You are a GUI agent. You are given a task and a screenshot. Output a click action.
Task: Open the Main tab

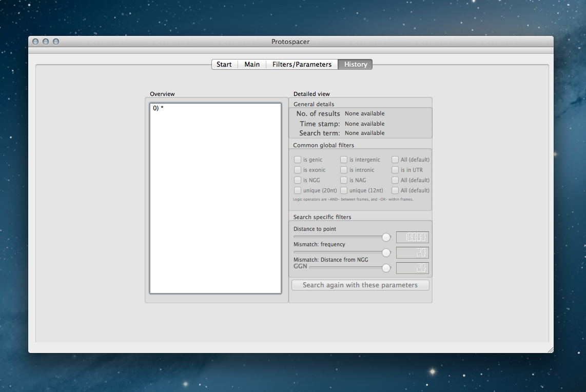252,64
